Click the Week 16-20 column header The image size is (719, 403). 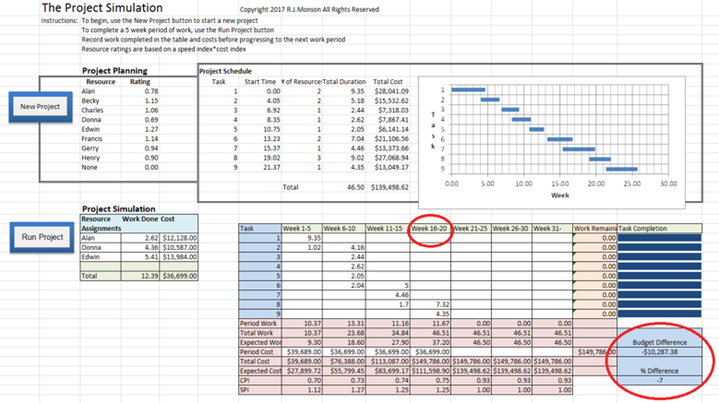click(430, 228)
